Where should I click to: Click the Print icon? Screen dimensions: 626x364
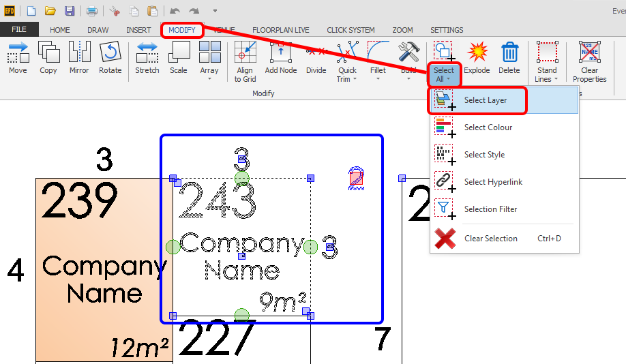click(x=92, y=11)
